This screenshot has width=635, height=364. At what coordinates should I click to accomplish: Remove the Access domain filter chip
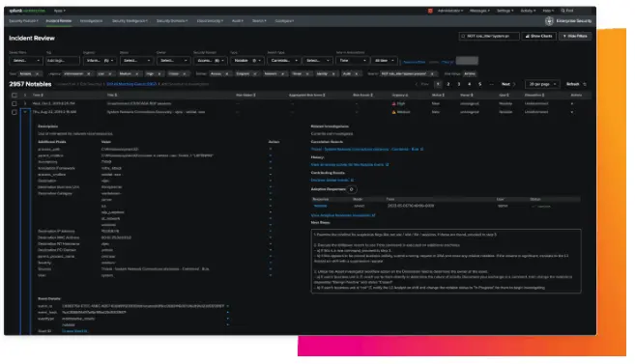(x=227, y=74)
